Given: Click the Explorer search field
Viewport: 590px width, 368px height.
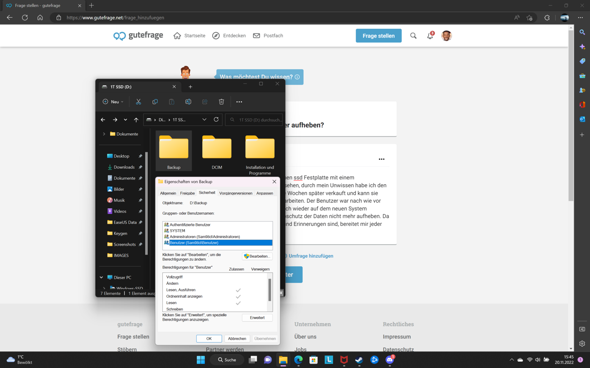Looking at the screenshot, I should 254,120.
